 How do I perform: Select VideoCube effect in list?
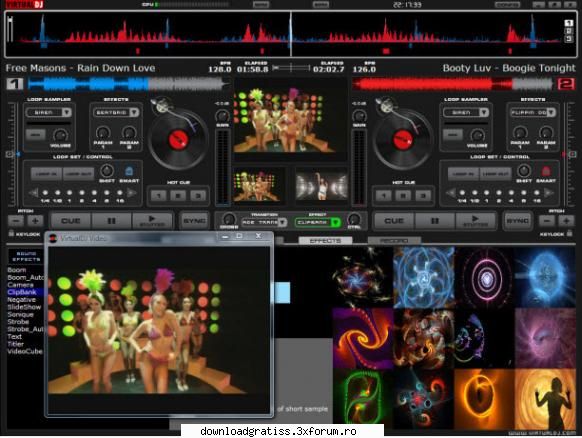pos(25,351)
